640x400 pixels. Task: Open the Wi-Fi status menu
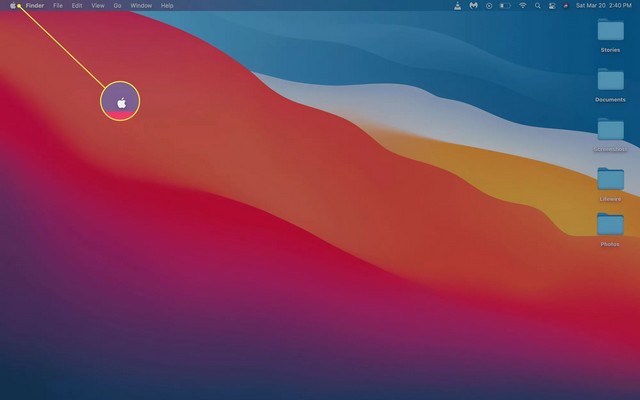pyautogui.click(x=522, y=5)
